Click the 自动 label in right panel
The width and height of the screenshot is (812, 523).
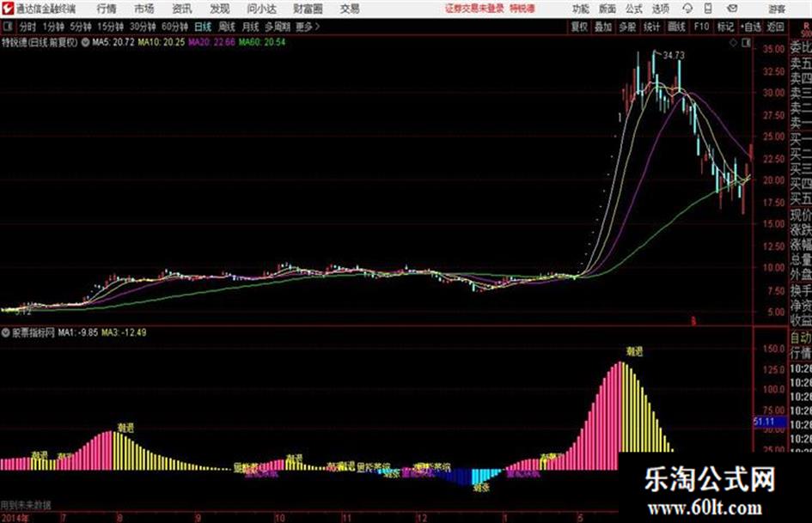801,338
